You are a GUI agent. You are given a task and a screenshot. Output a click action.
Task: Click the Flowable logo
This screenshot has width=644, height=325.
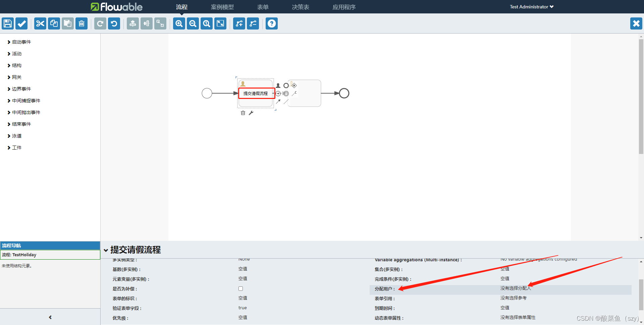click(x=116, y=7)
